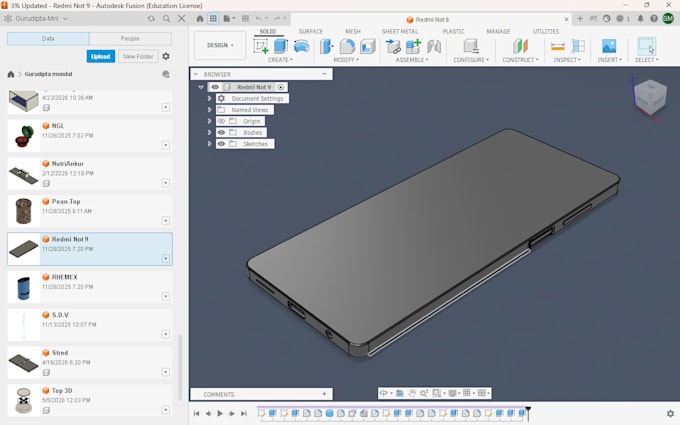Viewport: 680px width, 425px height.
Task: Switch to the UTILITIES tab
Action: pos(546,31)
